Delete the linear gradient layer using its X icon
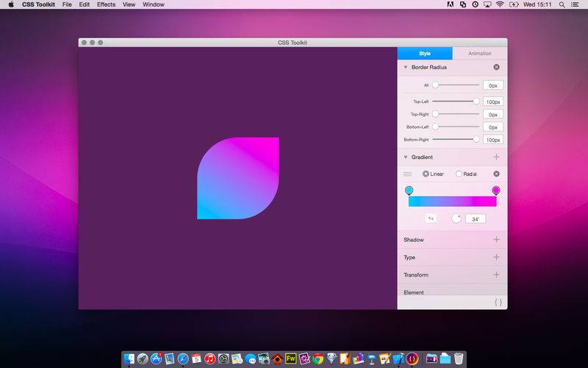The width and height of the screenshot is (588, 368). tap(496, 174)
